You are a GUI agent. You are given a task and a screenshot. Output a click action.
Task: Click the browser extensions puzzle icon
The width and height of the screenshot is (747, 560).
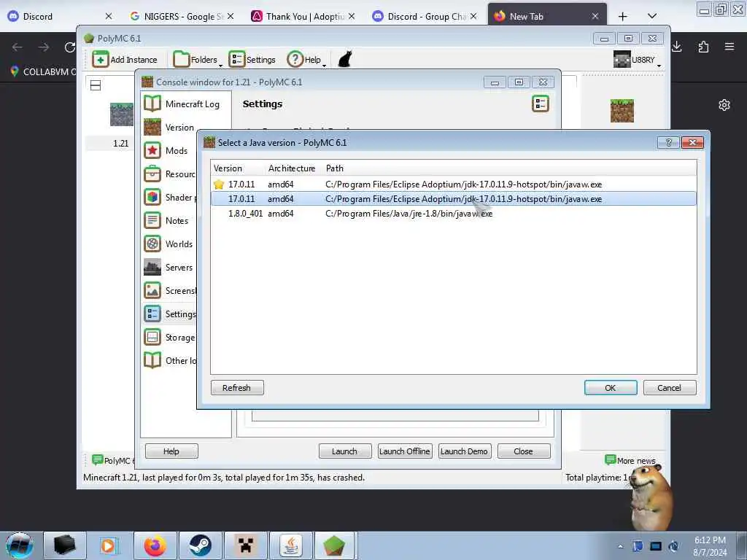[703, 47]
